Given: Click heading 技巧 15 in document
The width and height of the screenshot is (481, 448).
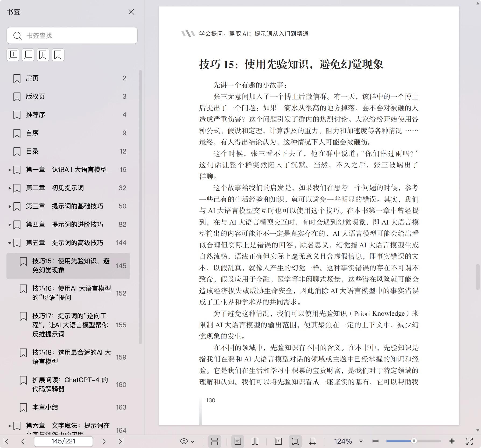Looking at the screenshot, I should (291, 65).
